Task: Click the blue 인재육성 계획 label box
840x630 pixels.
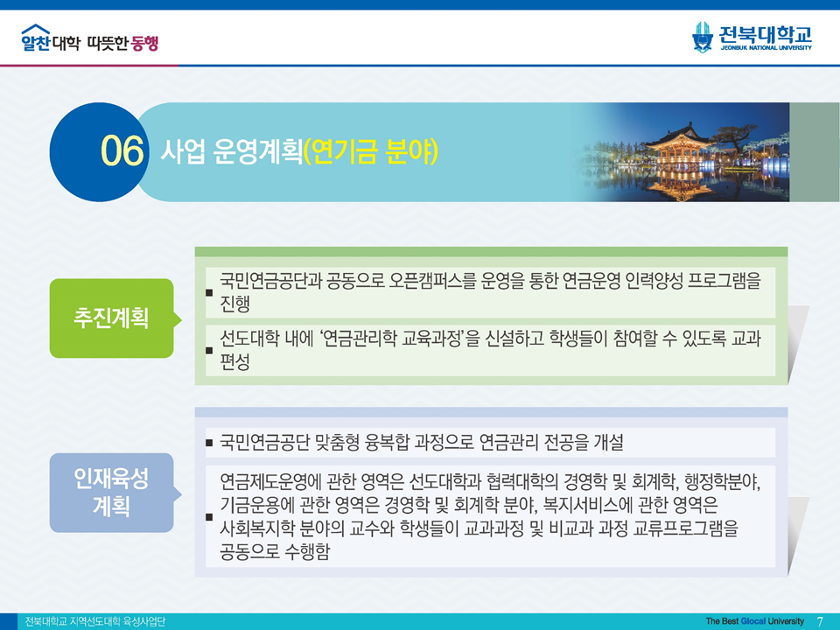Action: 111,493
